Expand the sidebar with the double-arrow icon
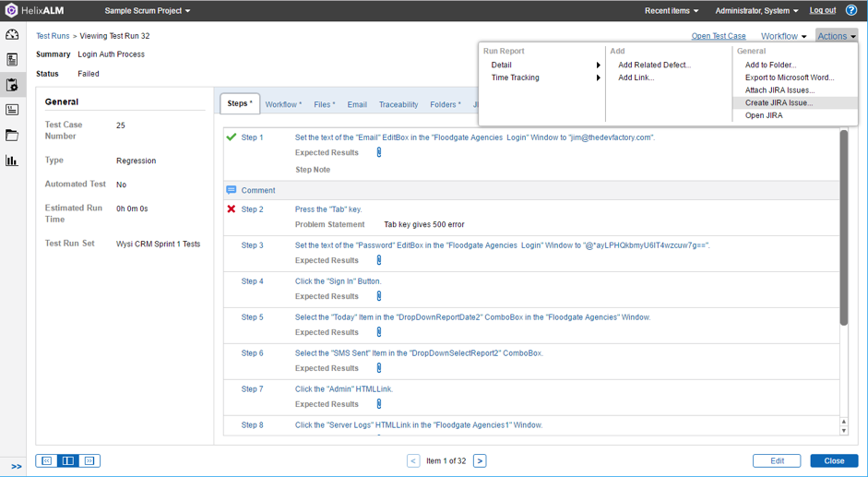The image size is (868, 477). 17,467
